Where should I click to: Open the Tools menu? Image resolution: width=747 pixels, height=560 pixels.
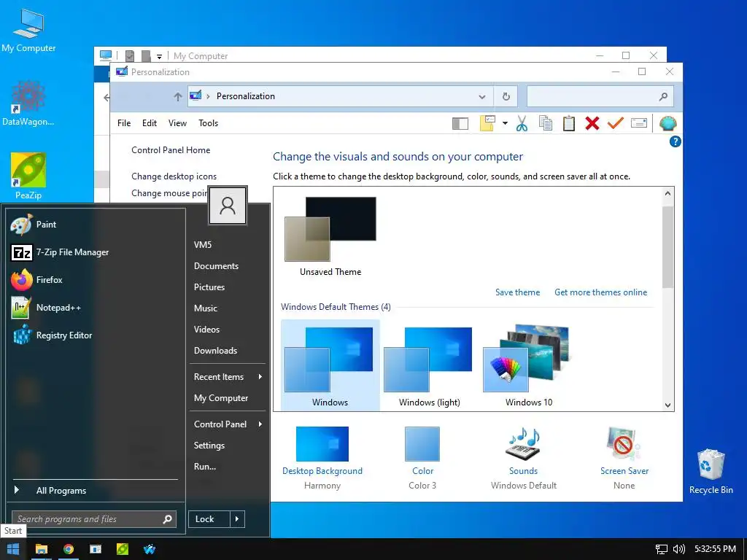point(208,123)
